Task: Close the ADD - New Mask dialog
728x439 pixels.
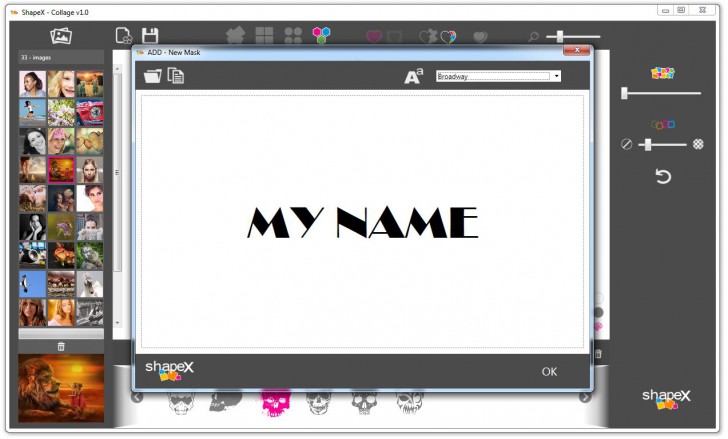Action: tap(577, 50)
